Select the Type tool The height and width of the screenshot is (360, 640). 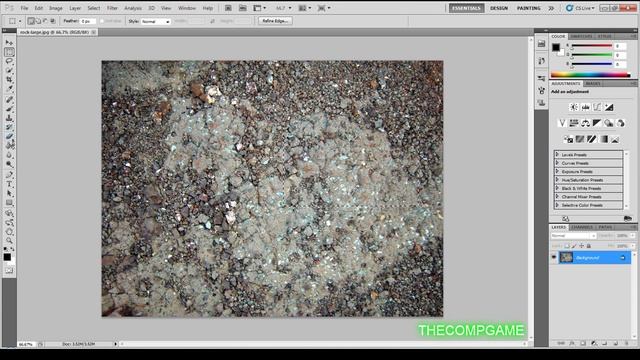click(x=9, y=184)
